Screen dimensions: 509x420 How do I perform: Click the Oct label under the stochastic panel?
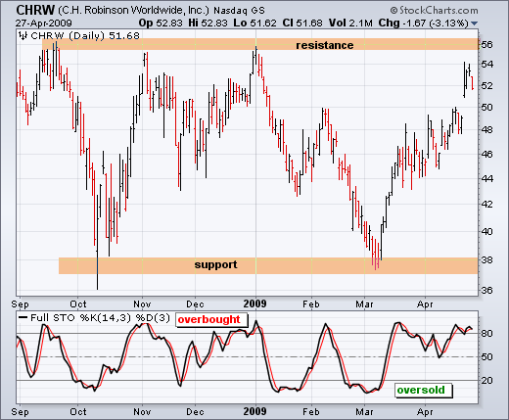[78, 412]
